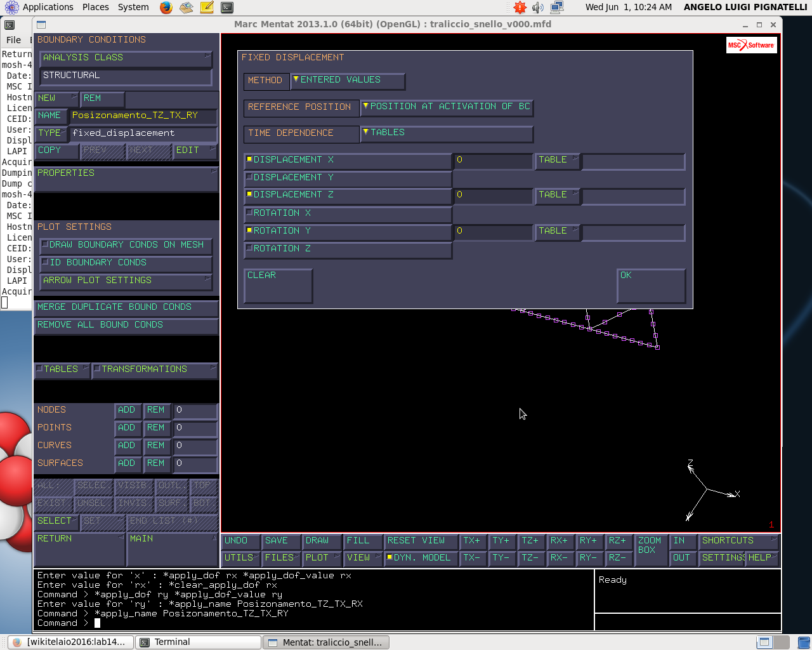Open Help menu in bottom toolbar
This screenshot has width=812, height=650.
pyautogui.click(x=762, y=559)
